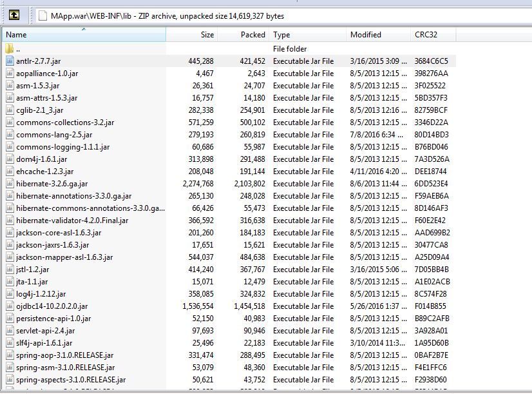Select the asm-attrs-1.5.3.jar file icon
Viewport: 532px width, 394px height.
tap(10, 98)
